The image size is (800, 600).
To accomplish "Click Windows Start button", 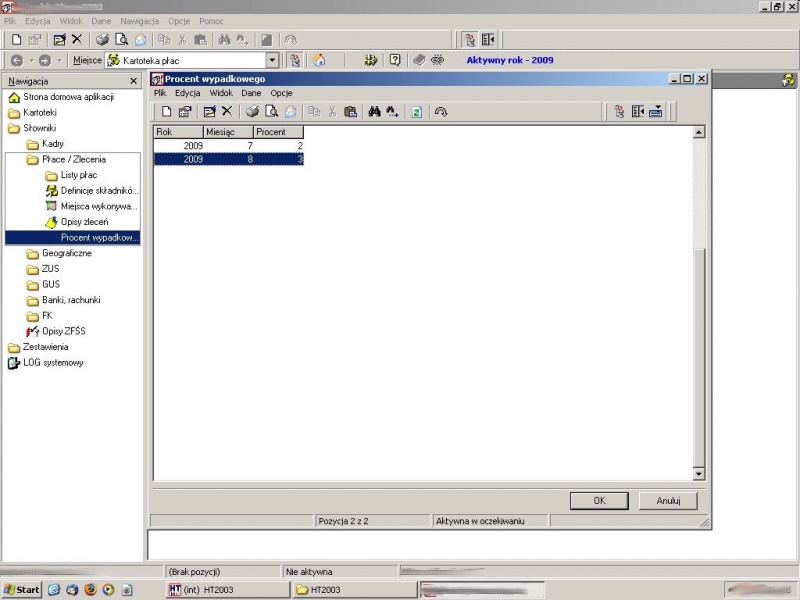I will (x=21, y=589).
